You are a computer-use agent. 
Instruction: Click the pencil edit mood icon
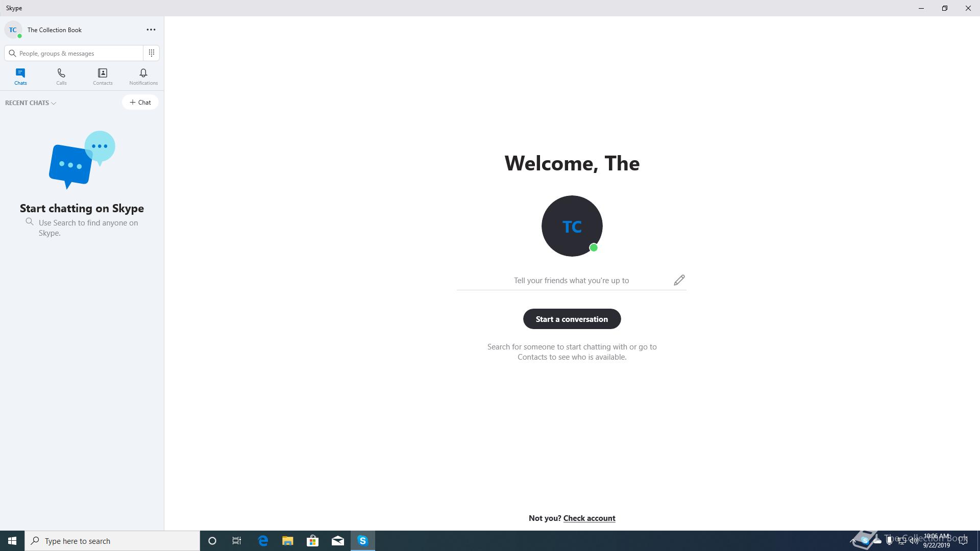pyautogui.click(x=679, y=280)
